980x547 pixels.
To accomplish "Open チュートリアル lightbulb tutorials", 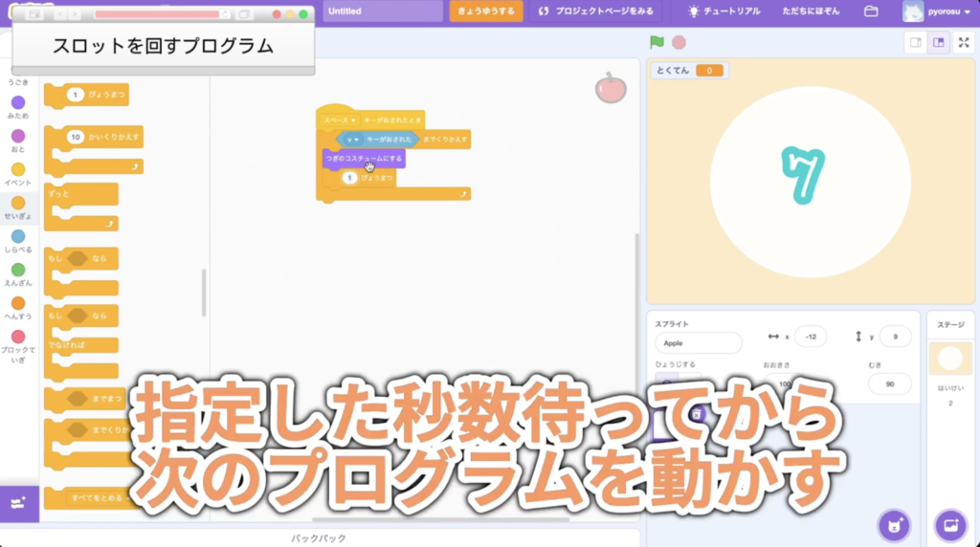I will coord(724,11).
